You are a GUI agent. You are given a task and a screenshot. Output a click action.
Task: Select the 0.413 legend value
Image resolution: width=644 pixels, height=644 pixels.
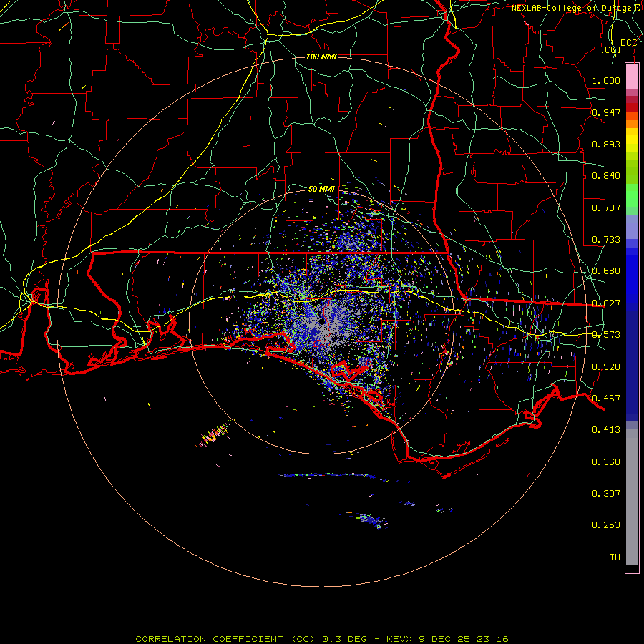click(x=606, y=430)
